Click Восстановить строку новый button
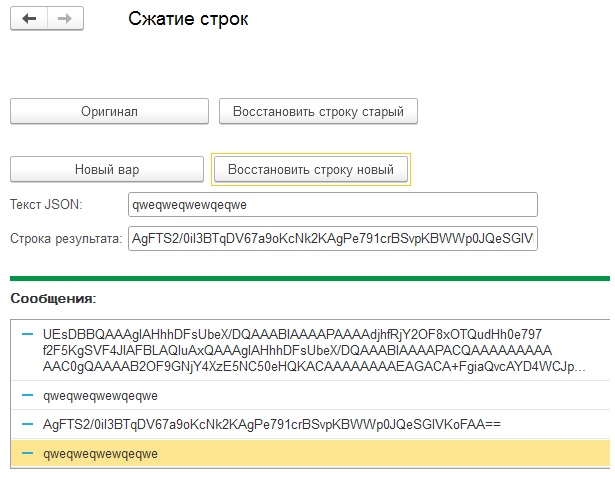 pos(311,169)
